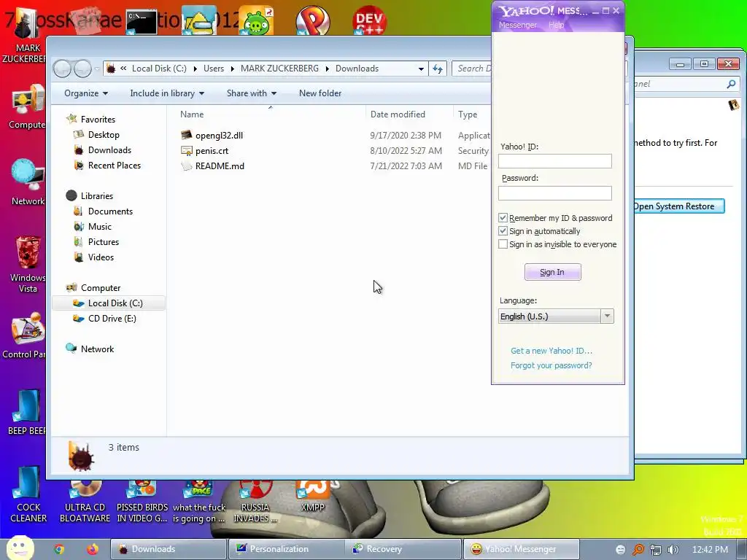Image resolution: width=747 pixels, height=560 pixels.
Task: Expand the address bar history dropdown arrow
Action: pyautogui.click(x=421, y=69)
